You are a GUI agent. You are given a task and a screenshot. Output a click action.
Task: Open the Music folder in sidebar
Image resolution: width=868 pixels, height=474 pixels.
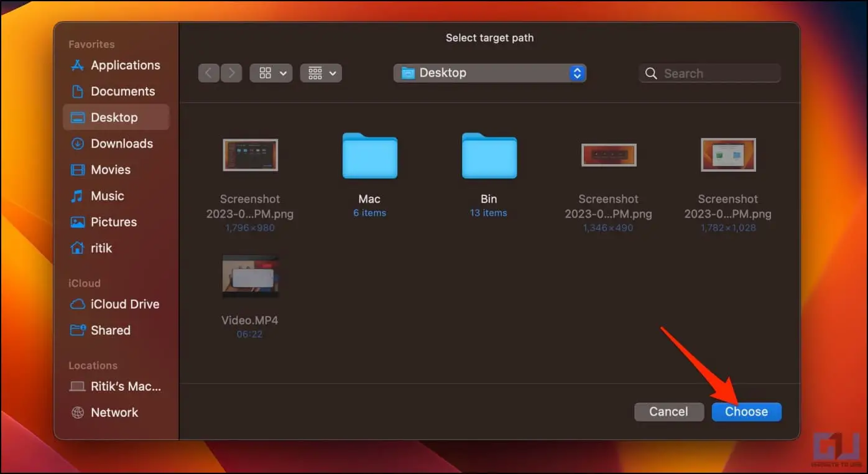(107, 196)
